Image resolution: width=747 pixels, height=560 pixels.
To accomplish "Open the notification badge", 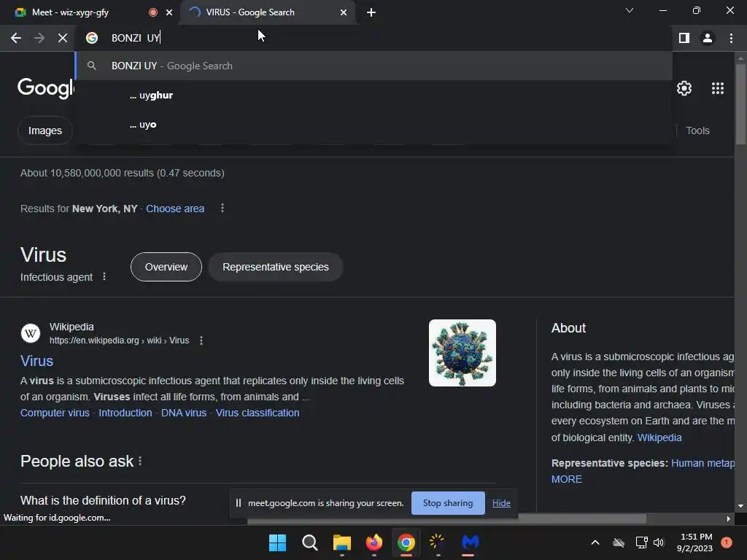I will pos(727,542).
